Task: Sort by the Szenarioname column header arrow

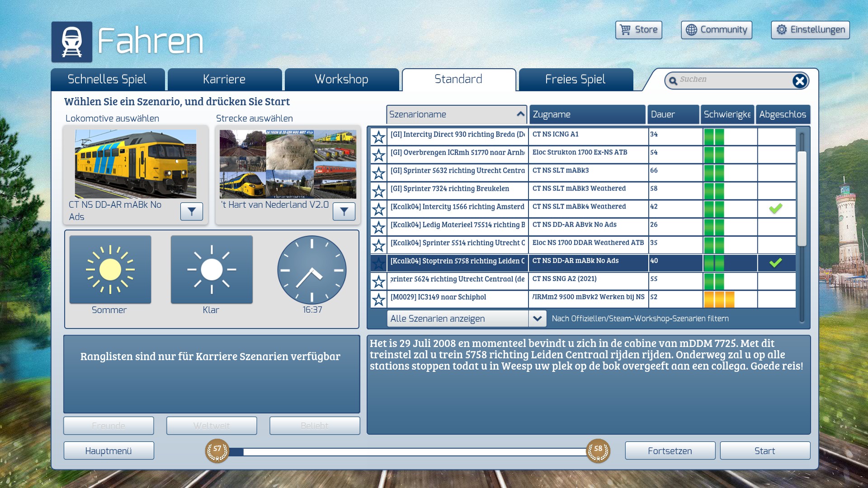Action: [x=520, y=114]
